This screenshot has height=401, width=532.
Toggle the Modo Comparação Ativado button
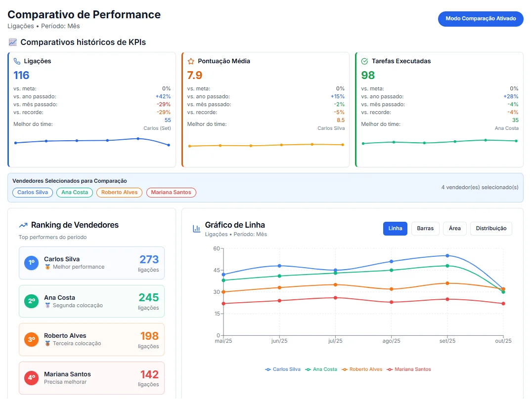[x=480, y=19]
